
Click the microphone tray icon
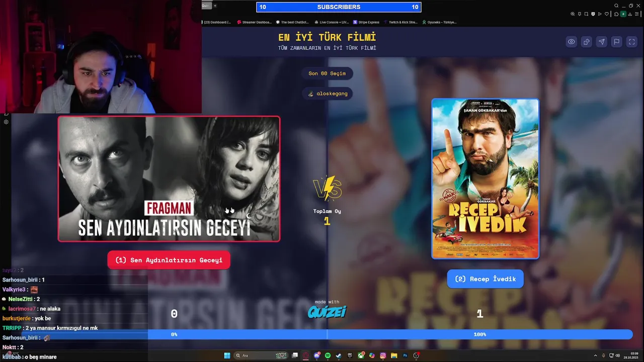[603, 355]
